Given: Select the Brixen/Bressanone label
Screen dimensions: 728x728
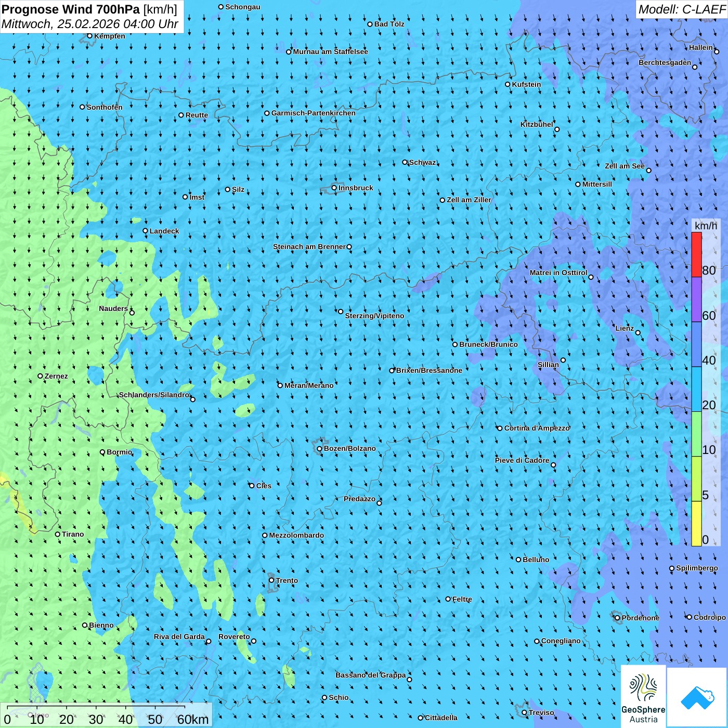Looking at the screenshot, I should [429, 370].
